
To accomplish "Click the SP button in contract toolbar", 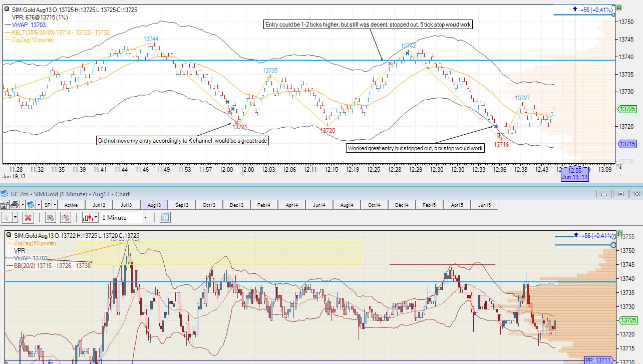I will click(47, 205).
